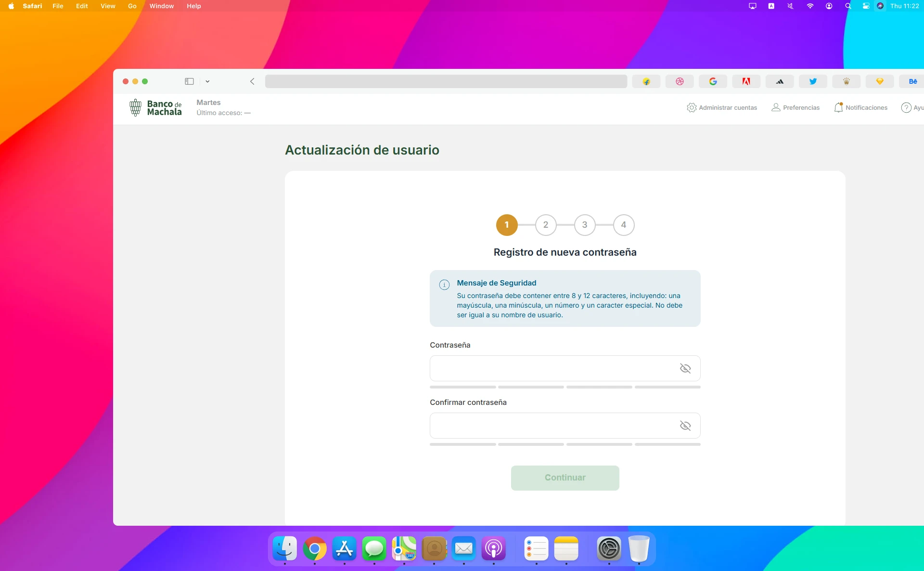Open the first yellow-circle favorite bookmark
This screenshot has height=571, width=924.
click(x=646, y=81)
